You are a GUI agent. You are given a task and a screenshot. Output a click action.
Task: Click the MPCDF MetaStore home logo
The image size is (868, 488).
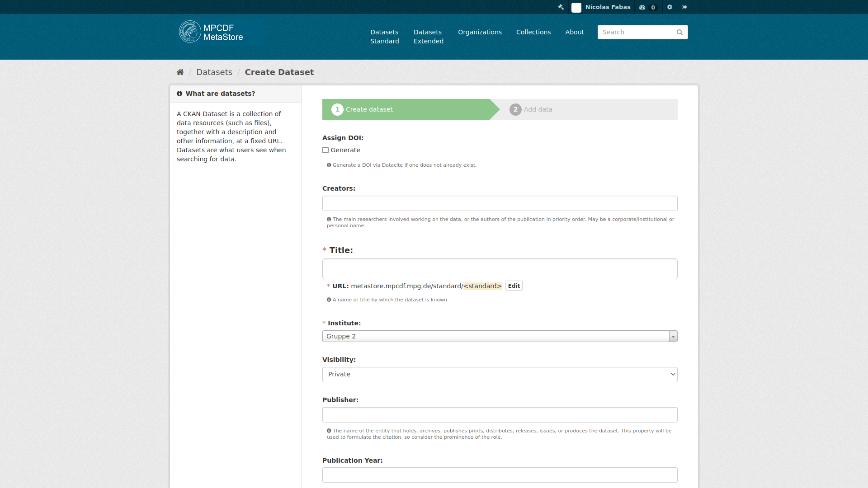(x=211, y=32)
